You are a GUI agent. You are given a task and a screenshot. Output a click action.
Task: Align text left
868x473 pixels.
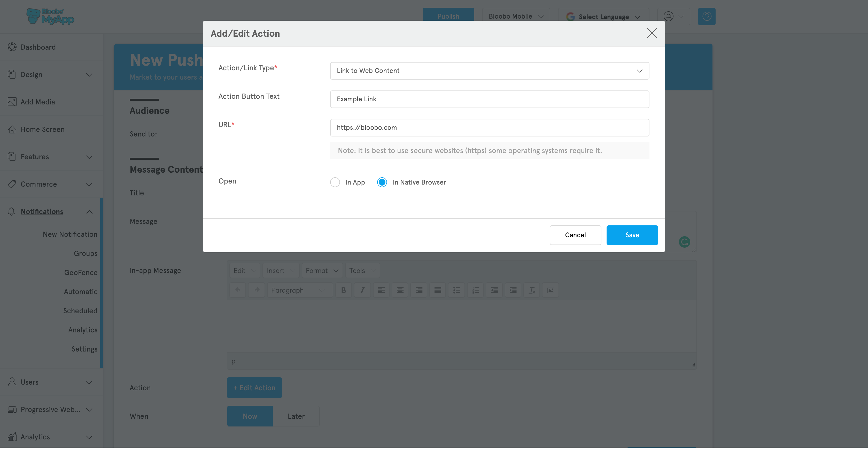pos(381,290)
